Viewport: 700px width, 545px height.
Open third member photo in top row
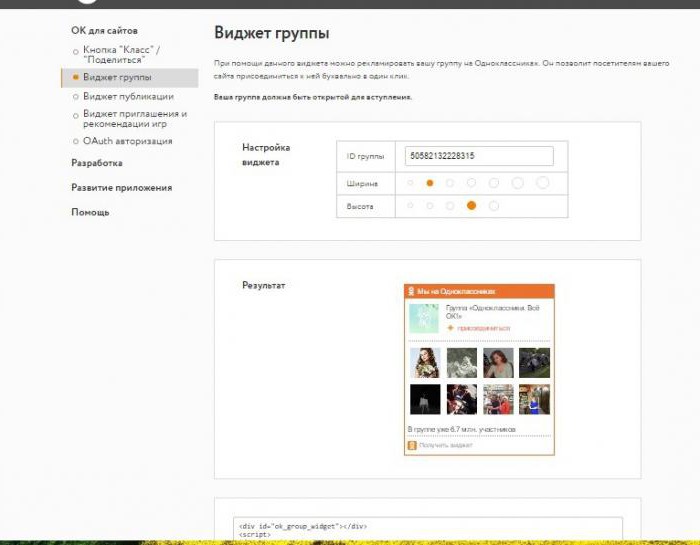(x=498, y=363)
